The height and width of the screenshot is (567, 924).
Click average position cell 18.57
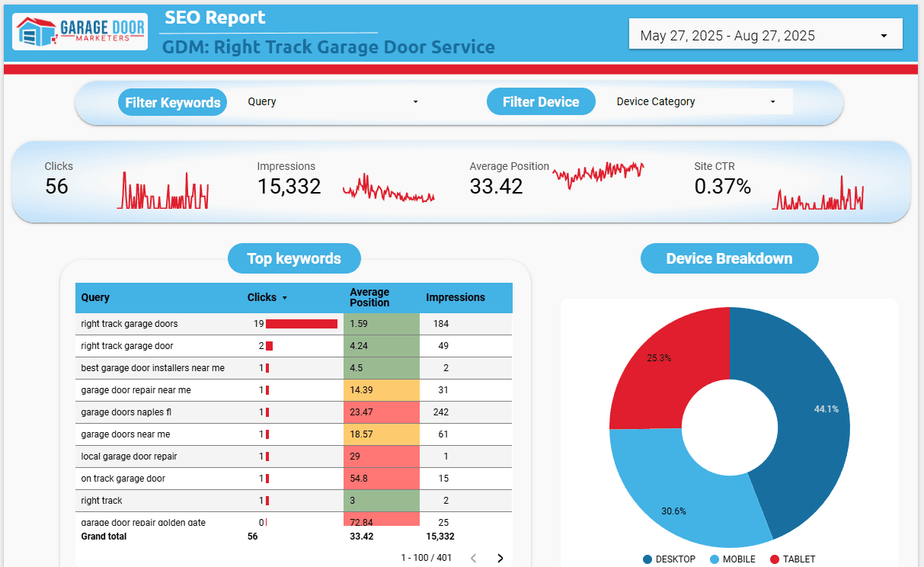(x=382, y=434)
